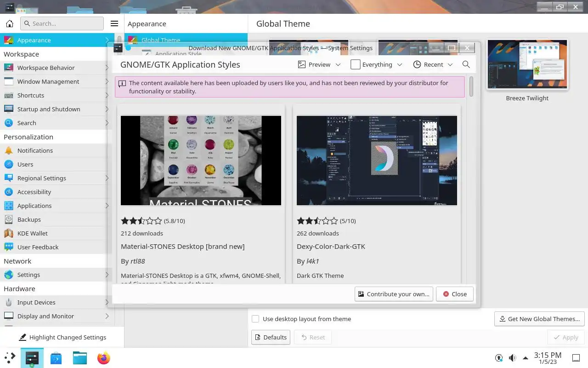
Task: Expand the Applications chevron arrow
Action: [107, 206]
